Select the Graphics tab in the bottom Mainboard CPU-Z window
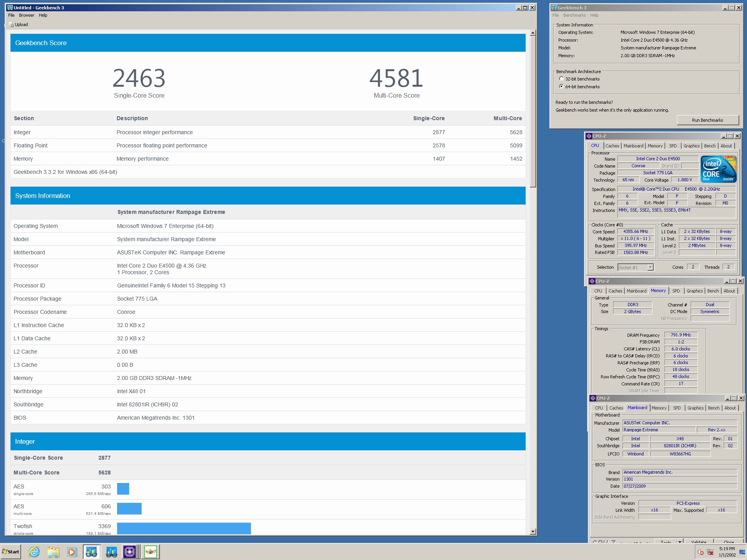The height and width of the screenshot is (560, 747). [695, 408]
